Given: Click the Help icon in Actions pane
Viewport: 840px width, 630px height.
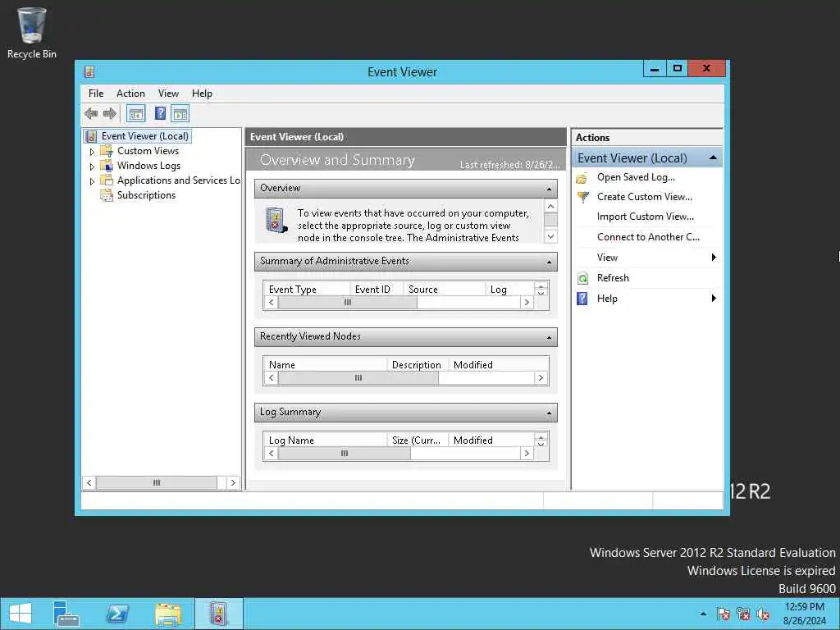Looking at the screenshot, I should pyautogui.click(x=582, y=299).
